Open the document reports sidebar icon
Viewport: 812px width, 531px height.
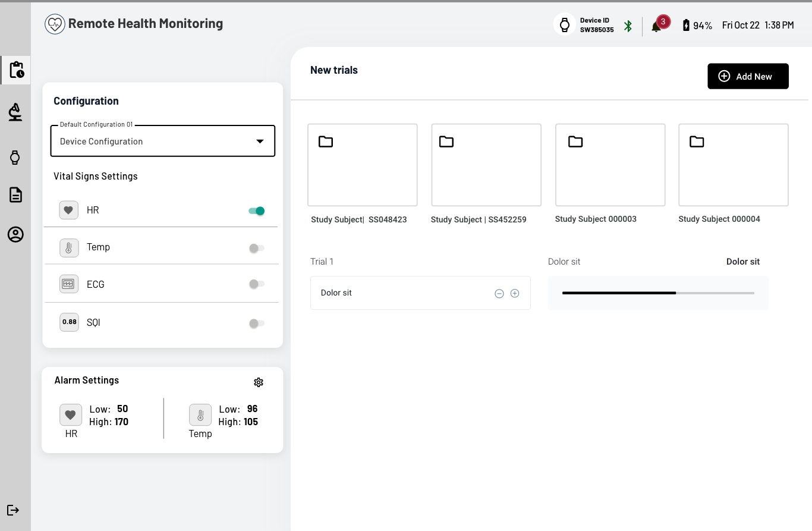15,194
